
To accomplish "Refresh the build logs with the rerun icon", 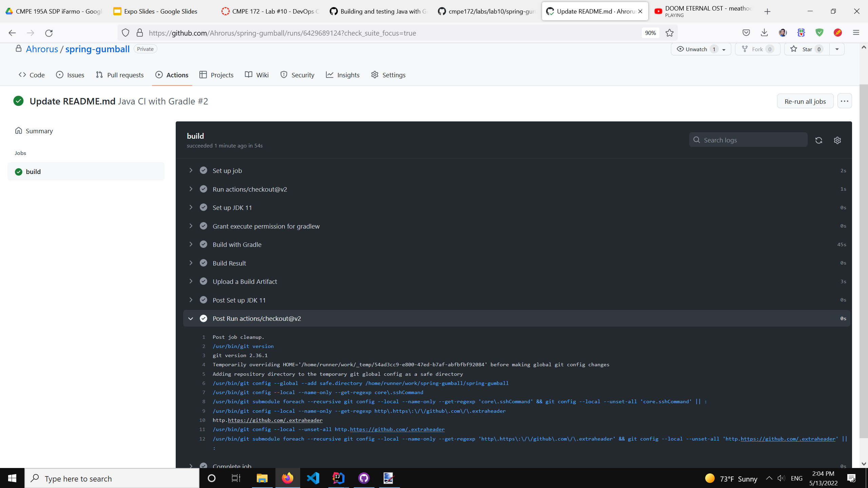I will pos(818,140).
